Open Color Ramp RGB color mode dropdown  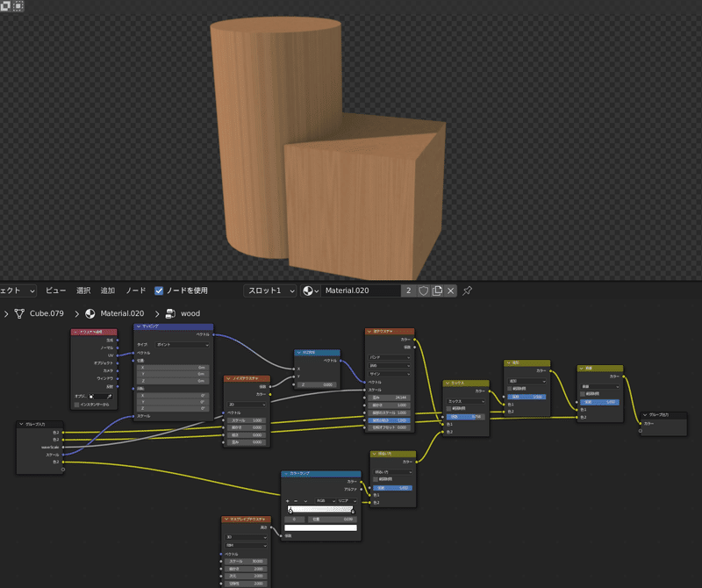[x=325, y=500]
